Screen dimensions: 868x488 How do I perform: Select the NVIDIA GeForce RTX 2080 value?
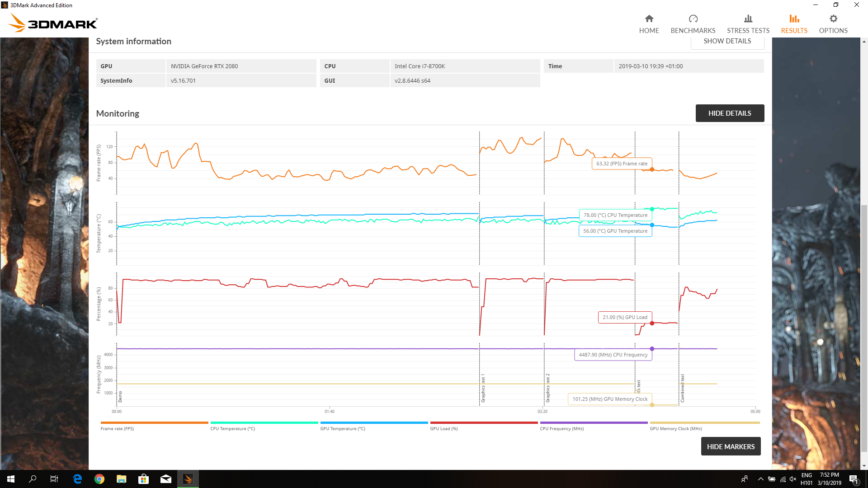pyautogui.click(x=204, y=66)
